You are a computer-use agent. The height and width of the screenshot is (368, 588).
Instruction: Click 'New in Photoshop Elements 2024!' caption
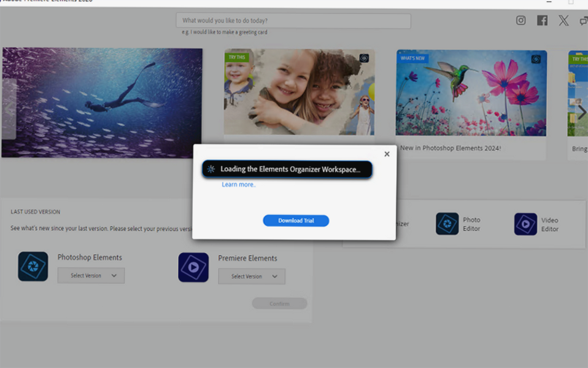[451, 148]
